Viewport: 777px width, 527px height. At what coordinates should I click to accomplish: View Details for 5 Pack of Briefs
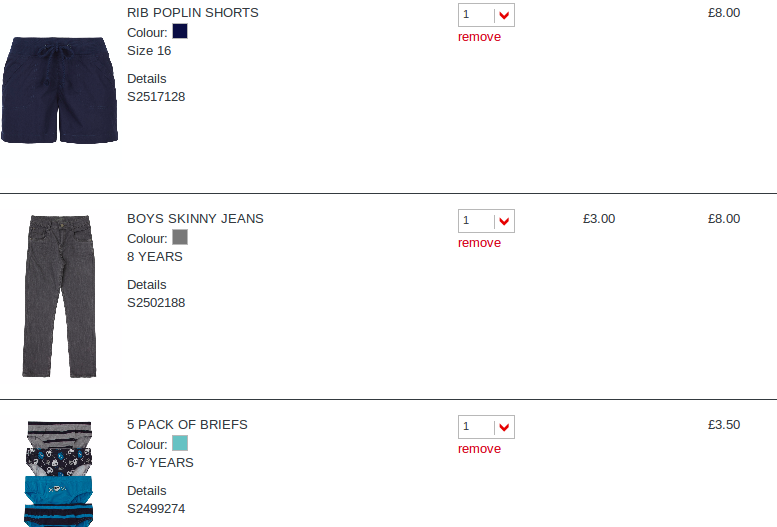[x=147, y=491]
